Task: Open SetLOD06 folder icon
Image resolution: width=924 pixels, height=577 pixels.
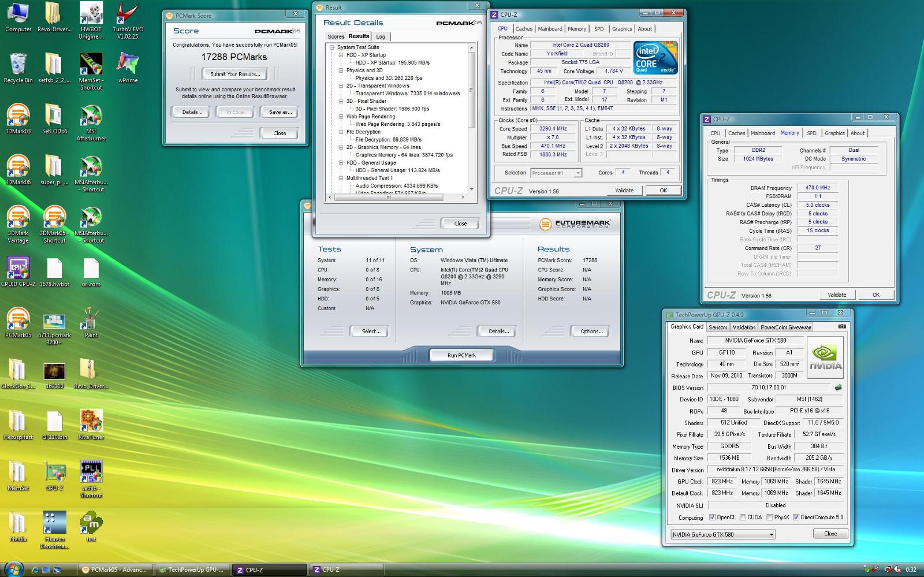Action: coord(54,119)
